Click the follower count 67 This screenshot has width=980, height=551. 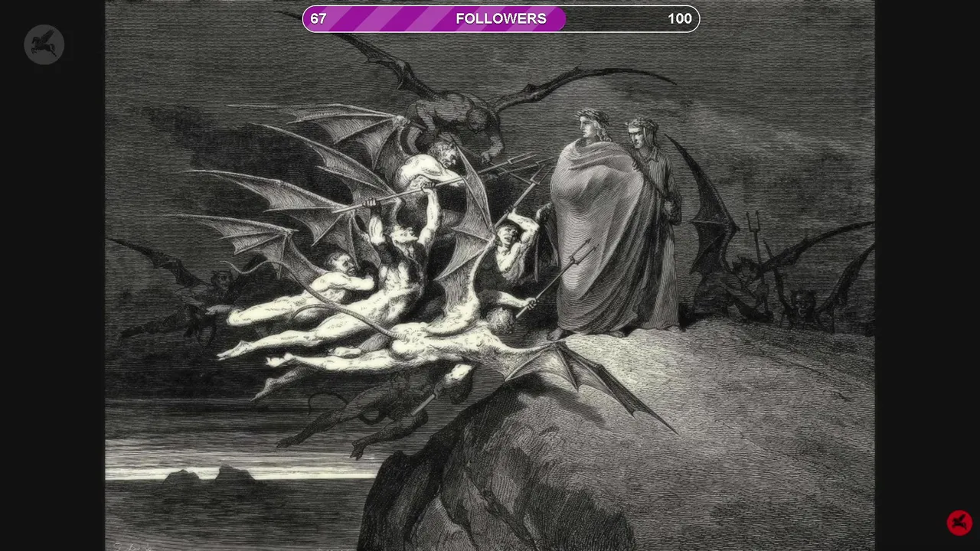pos(318,19)
